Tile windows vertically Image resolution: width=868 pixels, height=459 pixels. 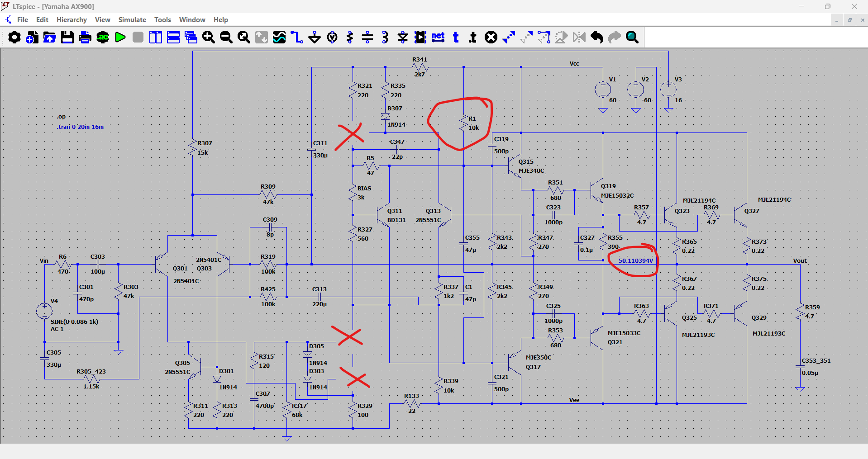[156, 37]
